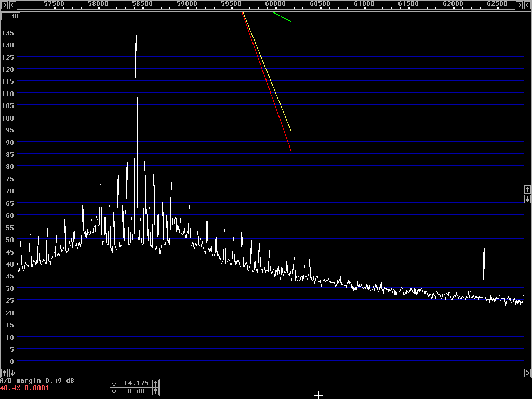
Task: Decrease the 14.175 frequency value with its down arrow
Action: (114, 383)
